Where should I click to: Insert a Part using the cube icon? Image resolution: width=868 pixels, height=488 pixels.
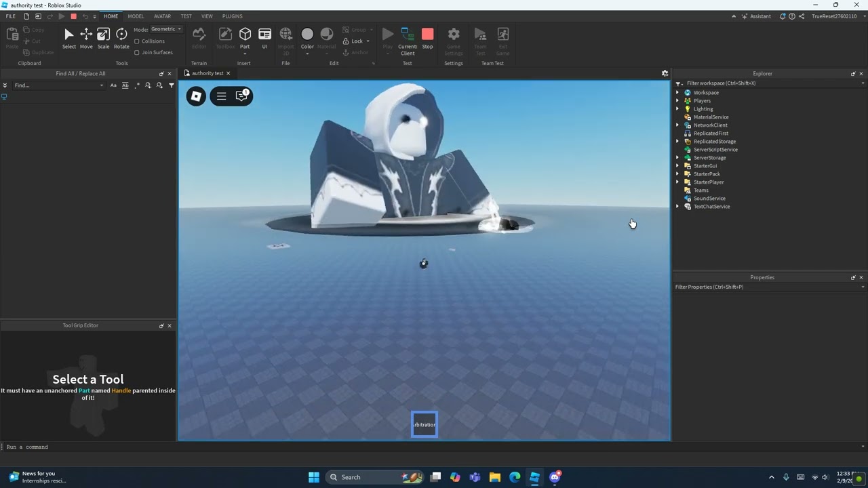click(x=245, y=35)
